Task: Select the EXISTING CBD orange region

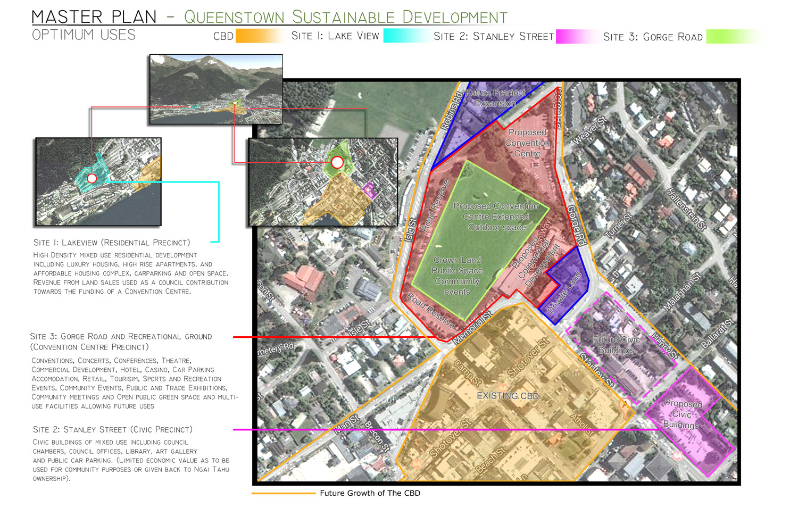Action: (508, 396)
